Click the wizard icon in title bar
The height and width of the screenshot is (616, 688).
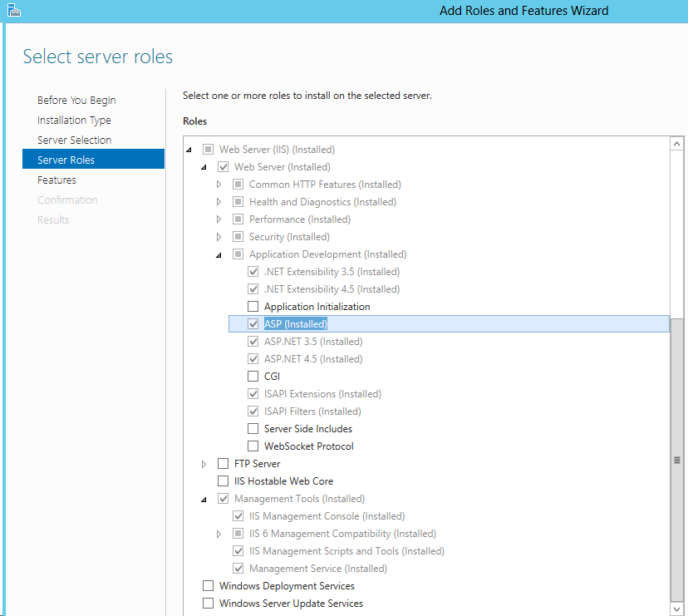[x=14, y=10]
